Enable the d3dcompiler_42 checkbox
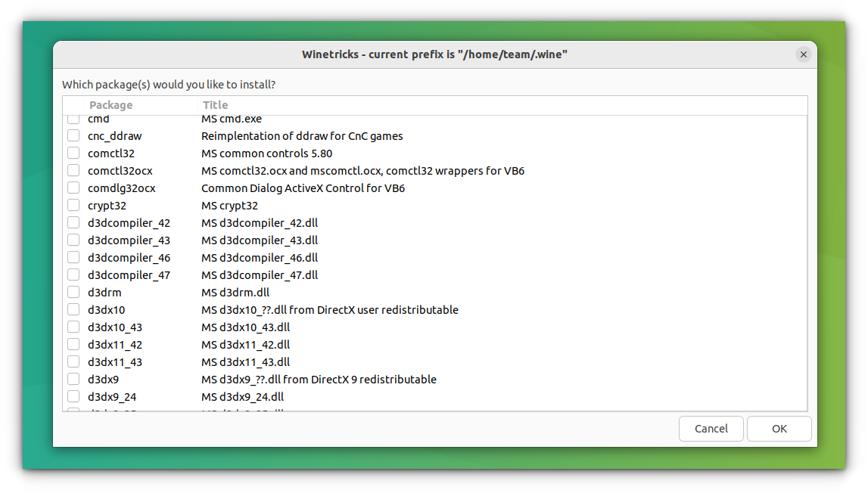 point(73,222)
